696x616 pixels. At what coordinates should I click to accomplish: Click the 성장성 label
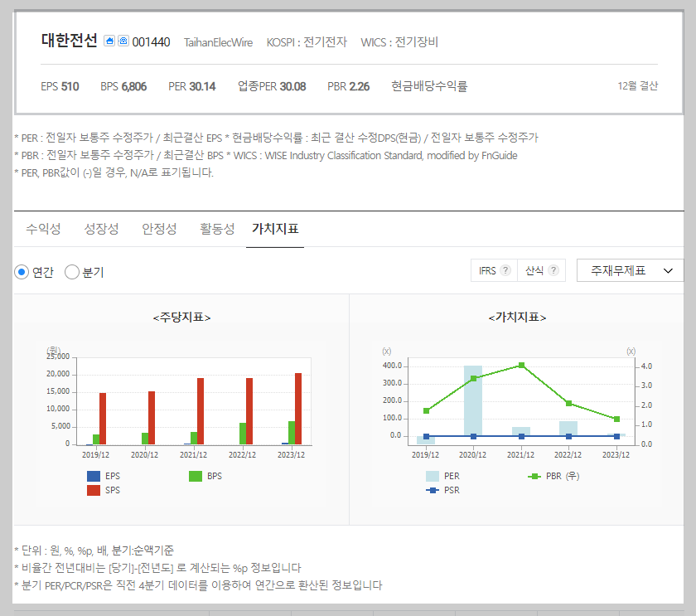click(100, 229)
